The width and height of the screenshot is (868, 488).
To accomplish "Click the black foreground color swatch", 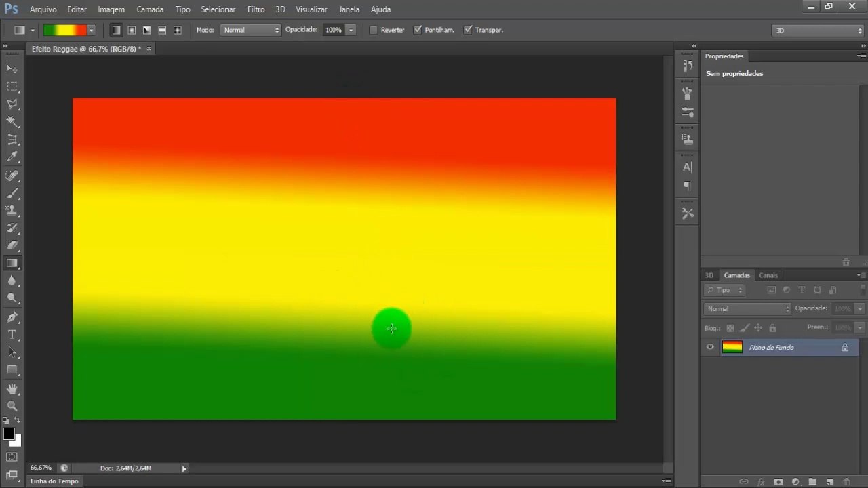I will 8,434.
